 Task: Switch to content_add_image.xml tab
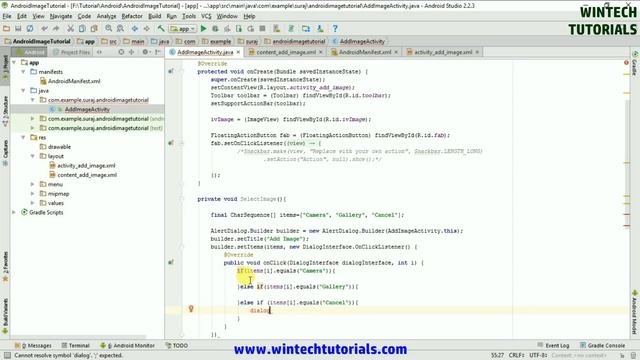286,52
